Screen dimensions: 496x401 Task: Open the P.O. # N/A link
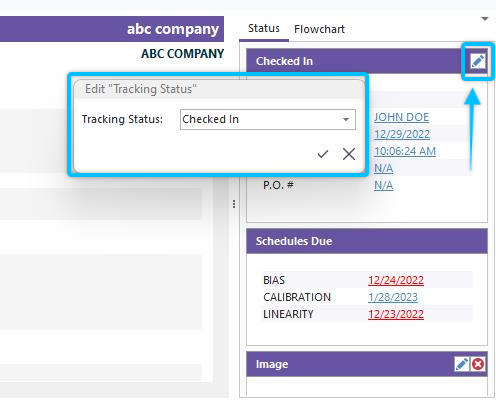pyautogui.click(x=383, y=185)
